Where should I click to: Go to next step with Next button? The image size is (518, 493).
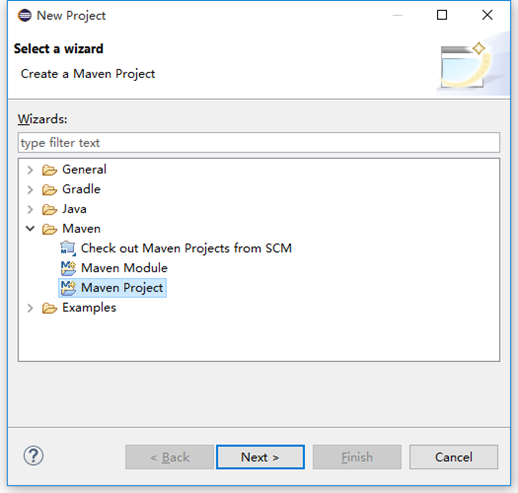(260, 457)
